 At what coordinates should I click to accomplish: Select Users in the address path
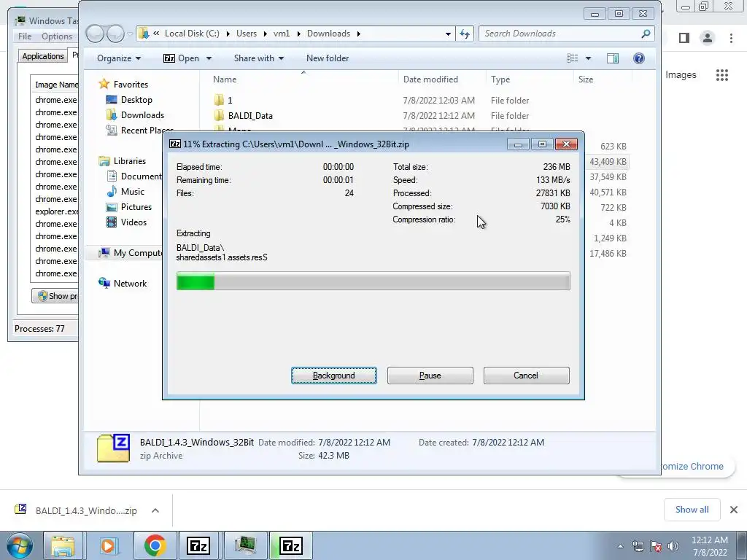(x=247, y=34)
